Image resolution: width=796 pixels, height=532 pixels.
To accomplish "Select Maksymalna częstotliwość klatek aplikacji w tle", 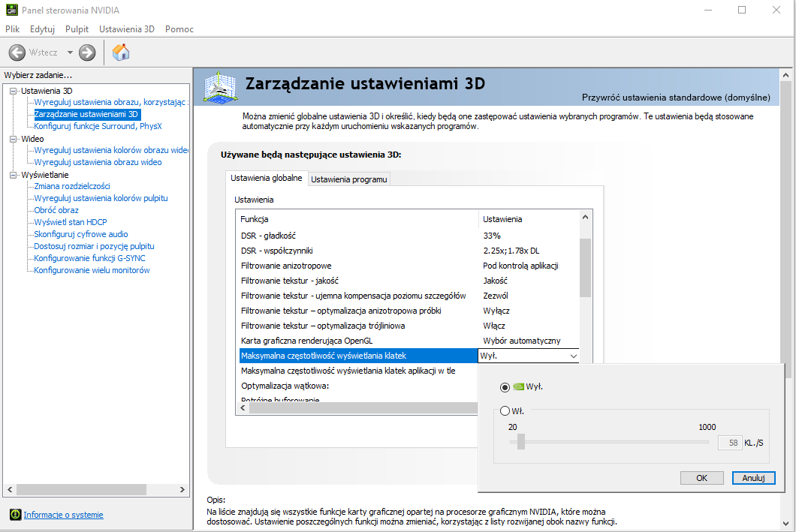I will (x=358, y=371).
